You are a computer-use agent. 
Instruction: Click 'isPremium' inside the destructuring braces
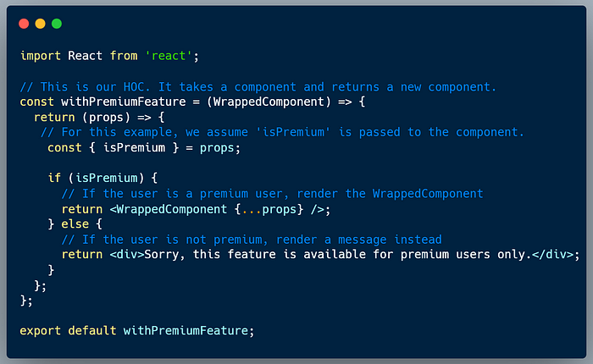pos(134,148)
